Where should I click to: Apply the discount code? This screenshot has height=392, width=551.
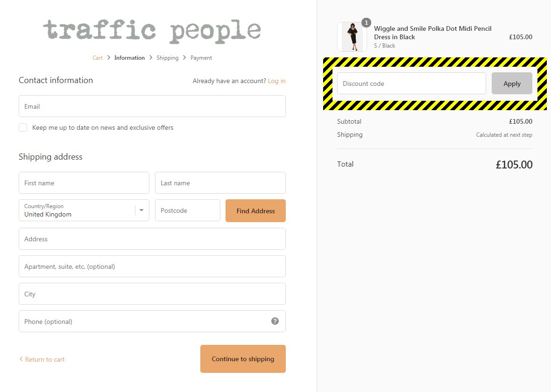click(x=512, y=84)
